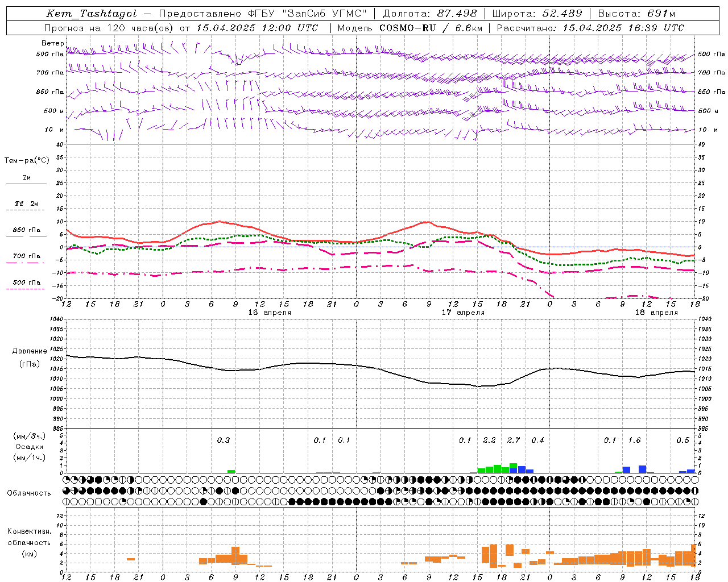Click the station name Kem_Tashtagol in the header
Screen dimensions: 728x582
coord(92,14)
